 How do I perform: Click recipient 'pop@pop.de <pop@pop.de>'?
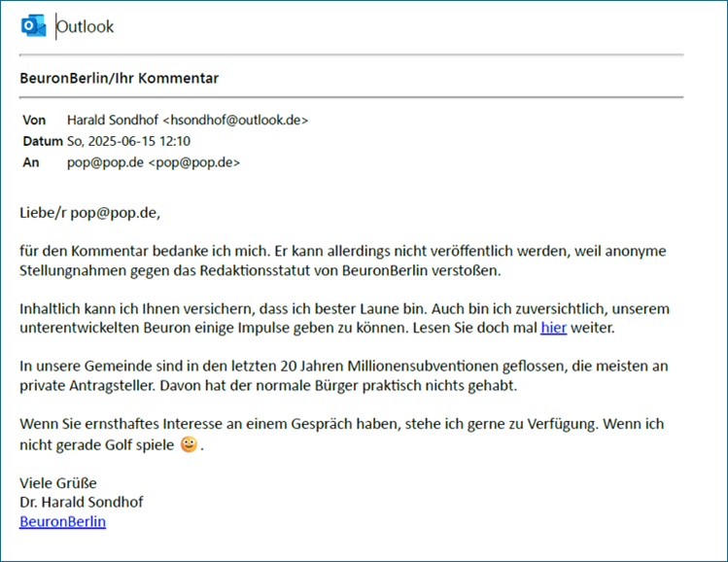(154, 162)
